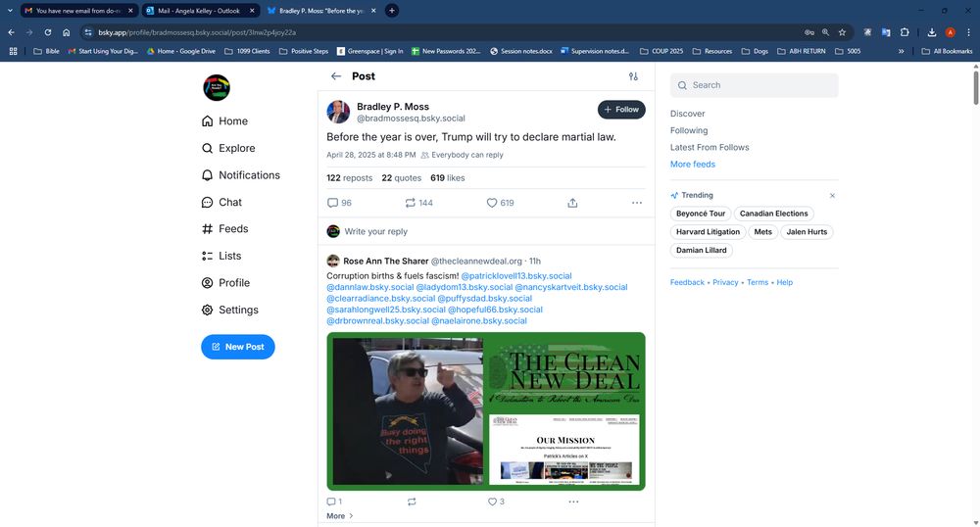Open the Feedback link
The width and height of the screenshot is (980, 527).
pyautogui.click(x=687, y=282)
